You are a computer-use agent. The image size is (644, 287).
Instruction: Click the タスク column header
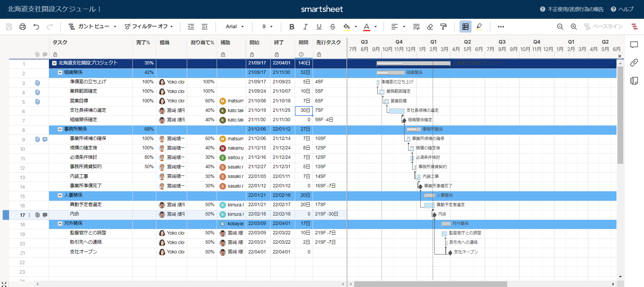[x=60, y=42]
